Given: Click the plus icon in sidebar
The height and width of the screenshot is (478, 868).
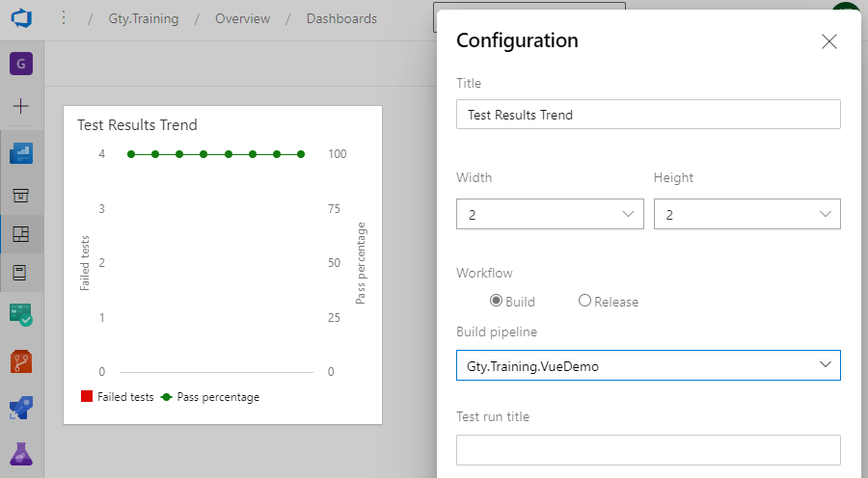Looking at the screenshot, I should coord(21,106).
